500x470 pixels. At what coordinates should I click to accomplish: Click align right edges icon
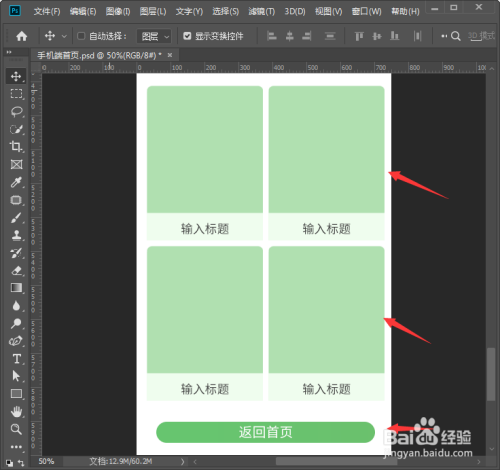click(307, 36)
